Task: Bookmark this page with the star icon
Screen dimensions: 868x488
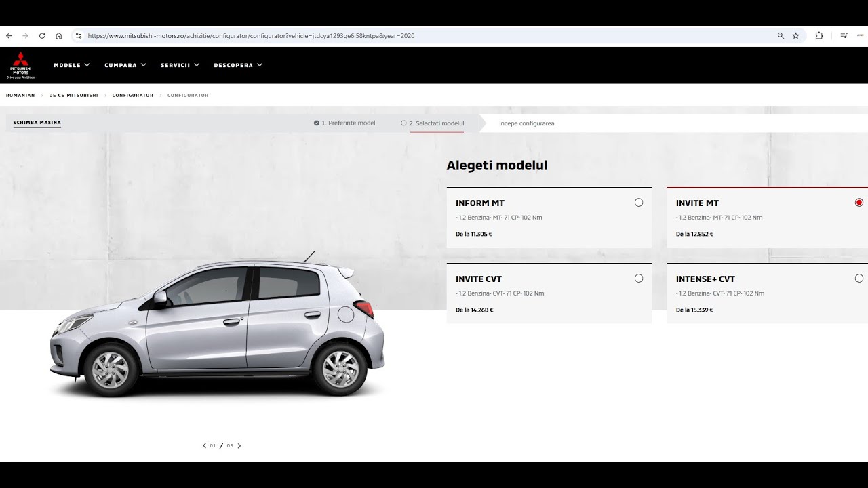Action: pos(796,36)
